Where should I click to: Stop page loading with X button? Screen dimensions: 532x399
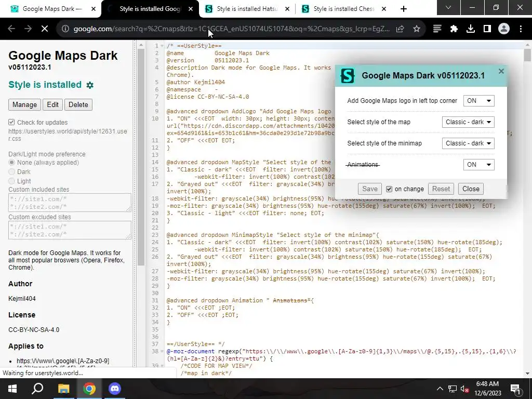click(x=45, y=29)
